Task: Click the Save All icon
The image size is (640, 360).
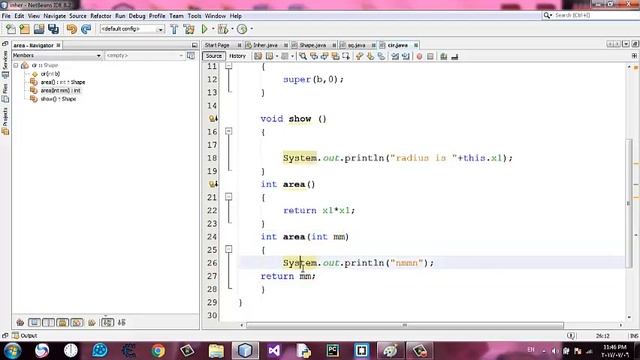Action: (x=53, y=29)
